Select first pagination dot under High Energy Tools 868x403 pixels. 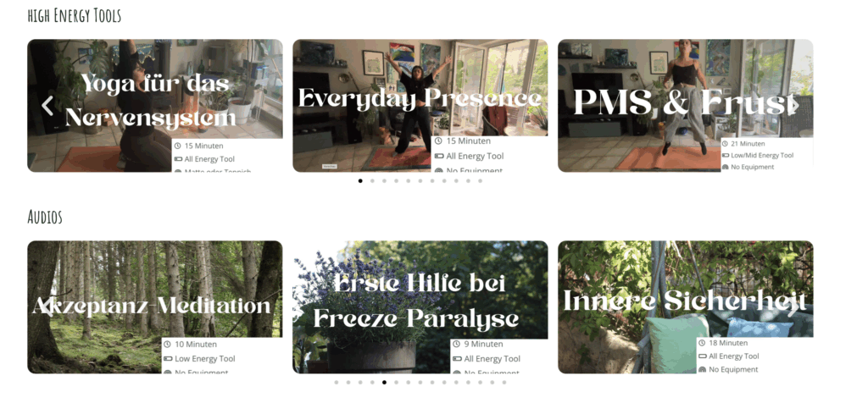(360, 181)
